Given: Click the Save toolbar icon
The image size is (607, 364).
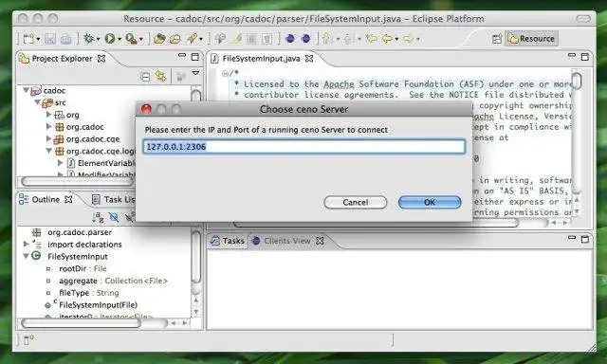Looking at the screenshot, I should coord(50,39).
